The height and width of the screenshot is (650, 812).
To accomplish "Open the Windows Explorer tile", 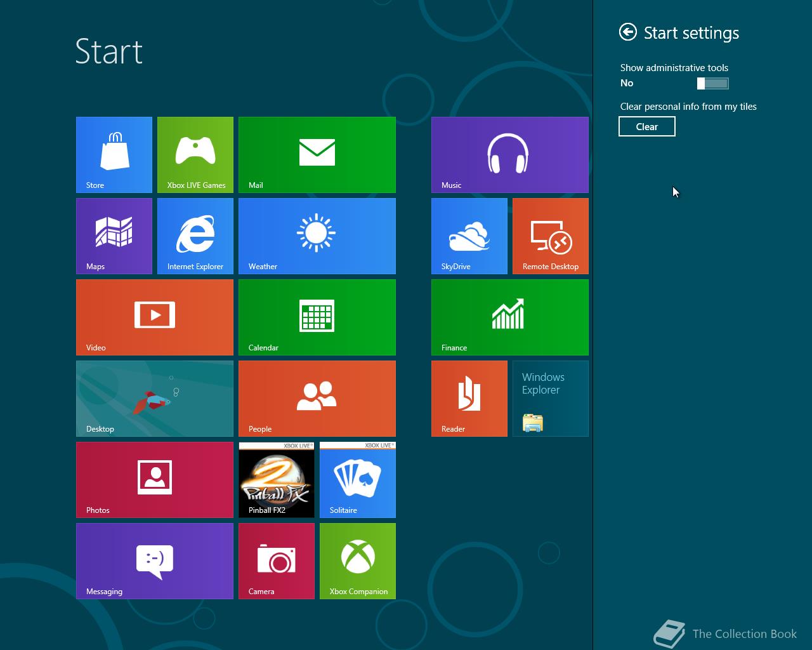I will click(x=551, y=399).
